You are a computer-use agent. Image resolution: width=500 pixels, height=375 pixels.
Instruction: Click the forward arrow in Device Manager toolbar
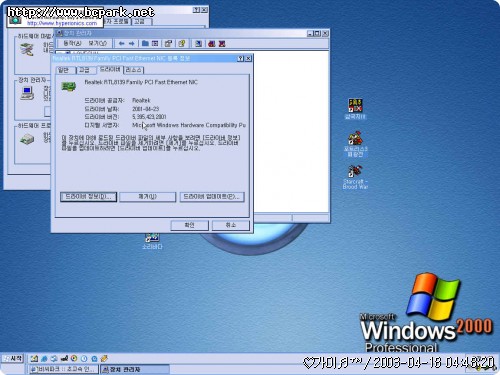(132, 43)
